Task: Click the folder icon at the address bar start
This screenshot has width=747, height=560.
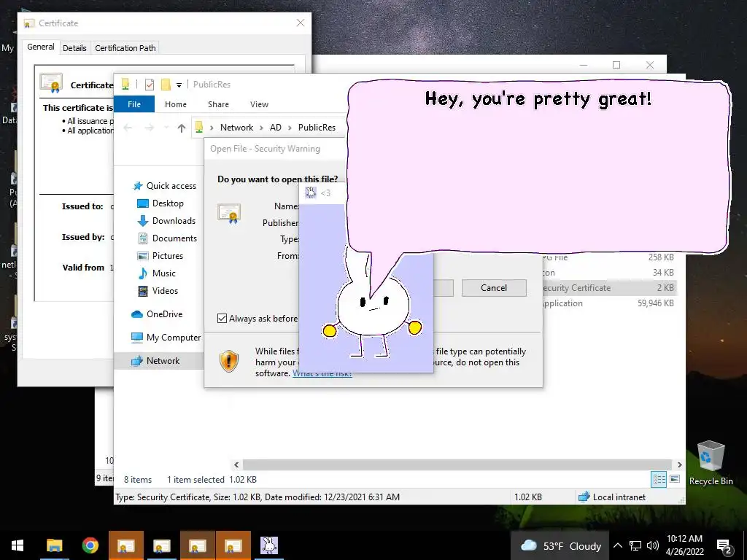Action: tap(199, 127)
